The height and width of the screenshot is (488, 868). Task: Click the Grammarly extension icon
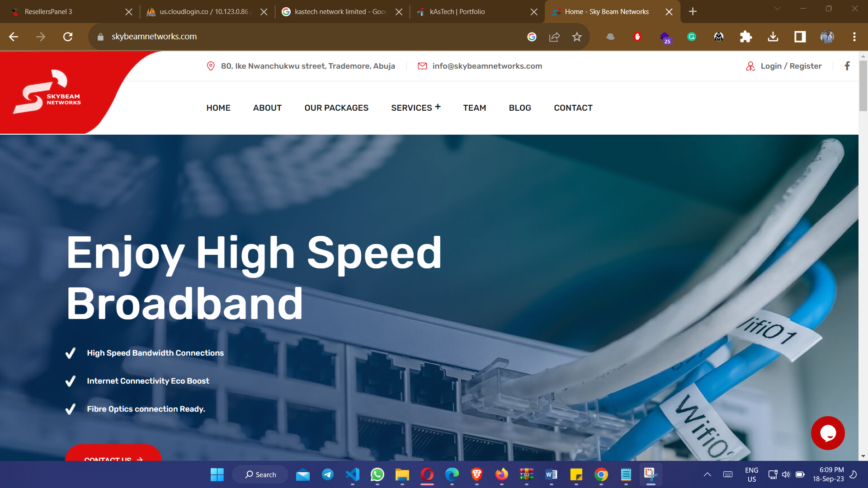coord(692,37)
